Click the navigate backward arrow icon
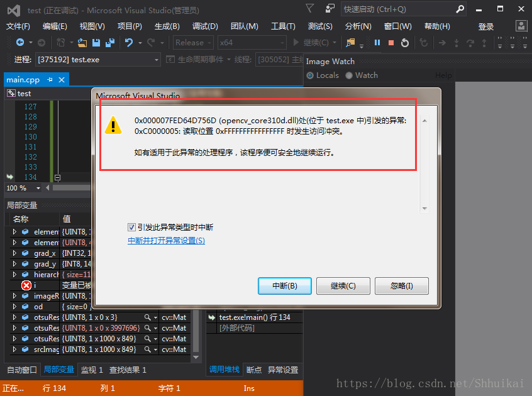The width and height of the screenshot is (532, 396). tap(20, 42)
